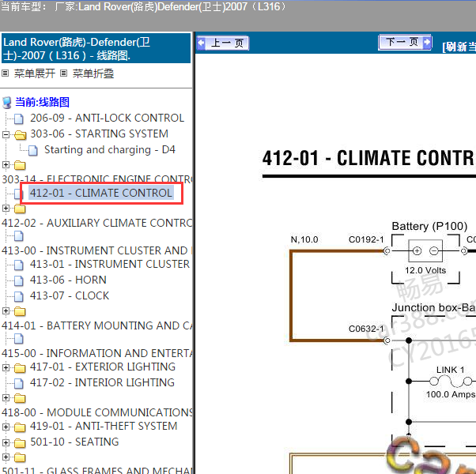Open 415-00 - INFORMATION AND ENTERTAINMENT
The height and width of the screenshot is (474, 476).
(x=96, y=353)
